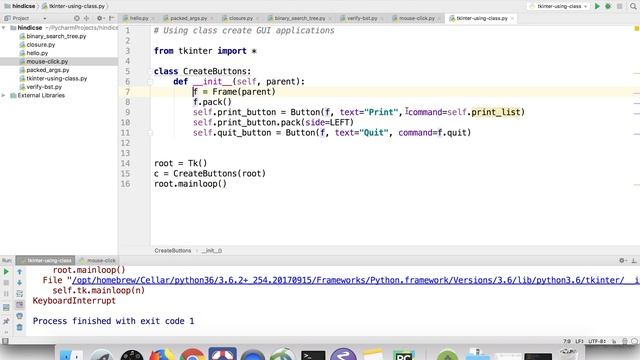
Task: Collapse the hindicse project root folder
Action: pos(4,28)
